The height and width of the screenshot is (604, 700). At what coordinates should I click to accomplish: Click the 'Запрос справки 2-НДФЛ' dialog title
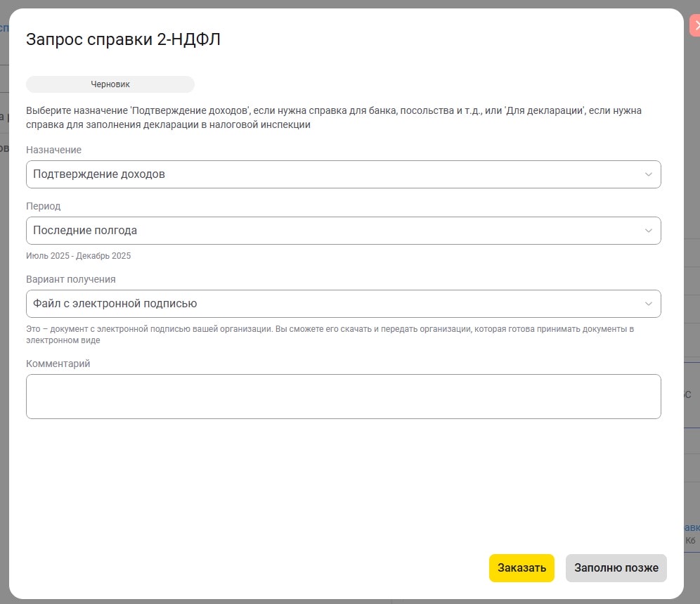pyautogui.click(x=123, y=39)
